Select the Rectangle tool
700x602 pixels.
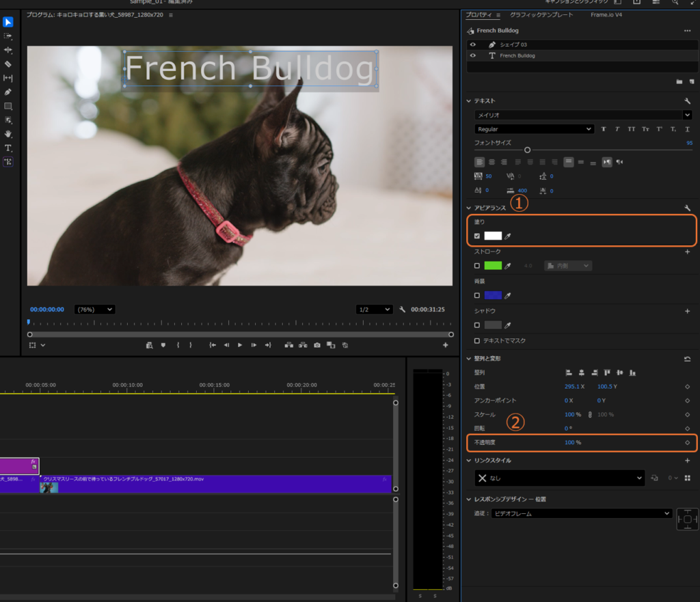(x=8, y=106)
